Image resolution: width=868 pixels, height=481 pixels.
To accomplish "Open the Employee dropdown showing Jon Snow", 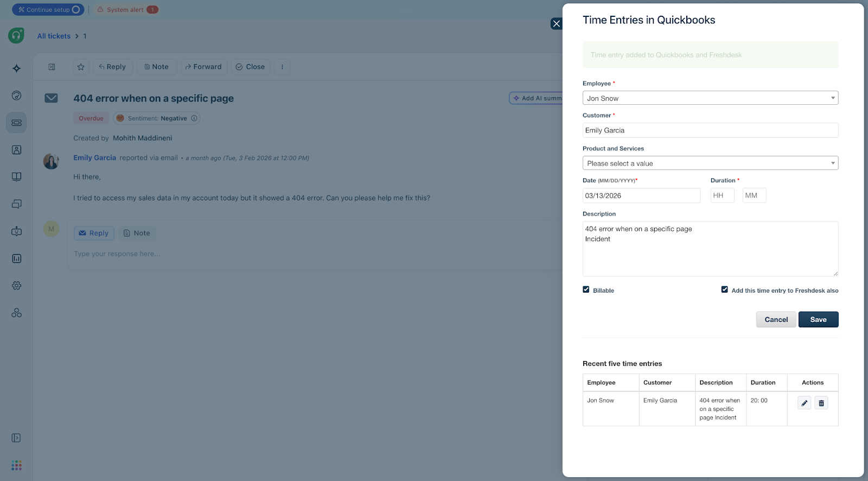I will (x=710, y=98).
